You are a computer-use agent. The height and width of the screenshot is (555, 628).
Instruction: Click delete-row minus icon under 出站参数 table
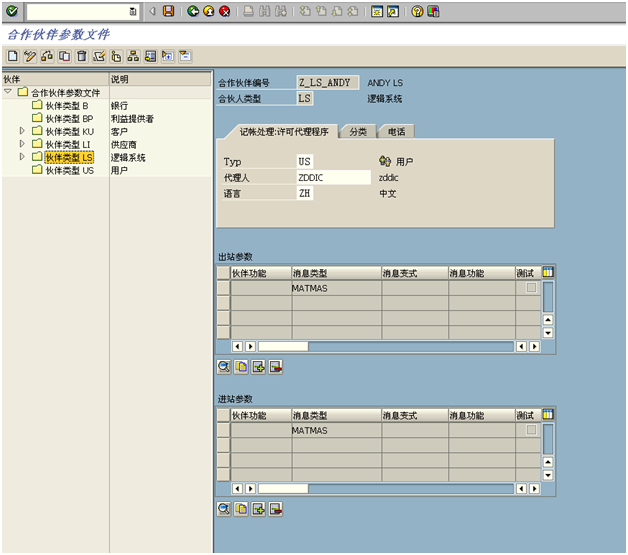point(276,367)
